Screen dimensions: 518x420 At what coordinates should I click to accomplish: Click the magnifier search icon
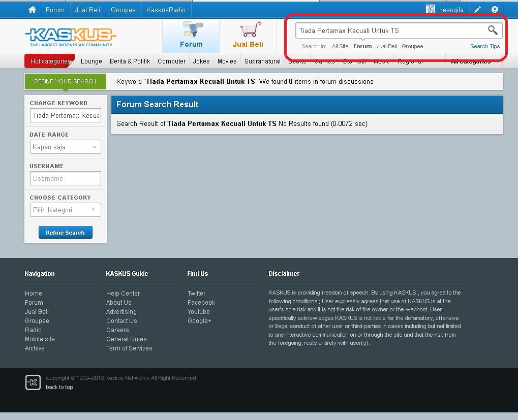click(493, 30)
